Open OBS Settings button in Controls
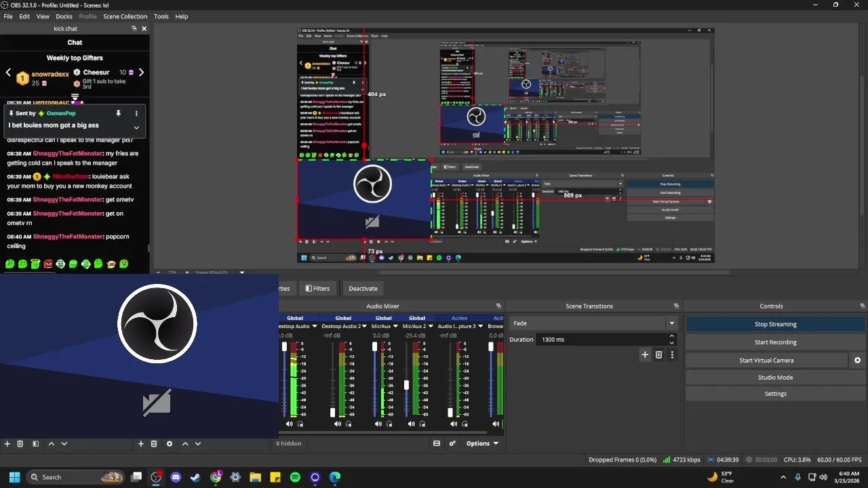 click(x=776, y=394)
